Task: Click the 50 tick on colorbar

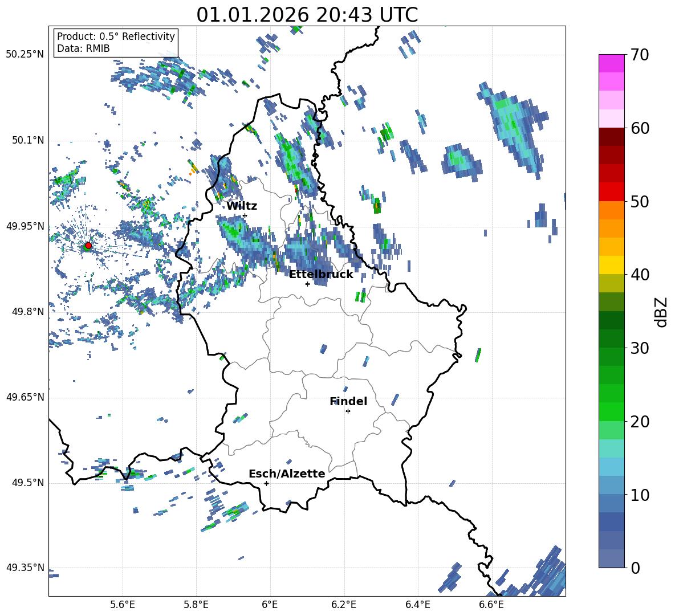Action: (x=640, y=201)
